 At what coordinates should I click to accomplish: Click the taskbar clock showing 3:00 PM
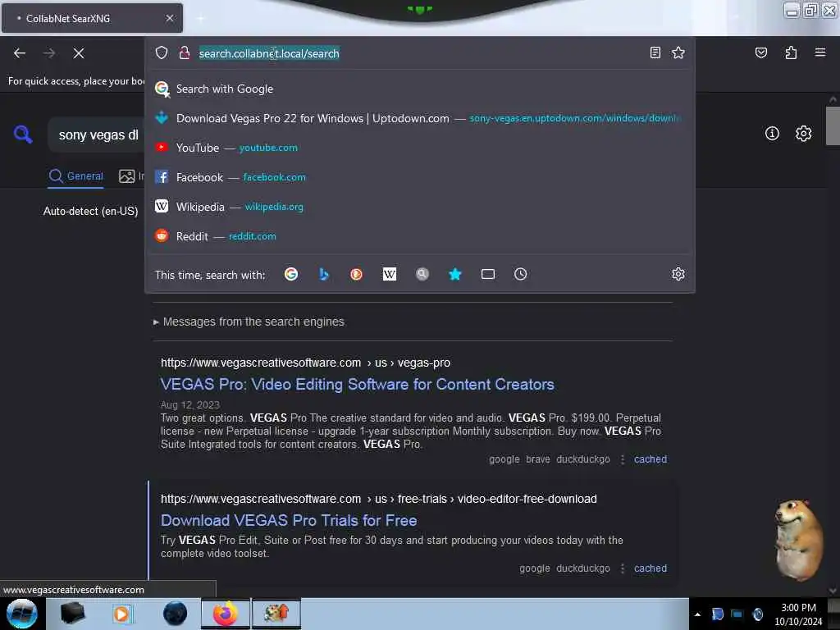(798, 614)
